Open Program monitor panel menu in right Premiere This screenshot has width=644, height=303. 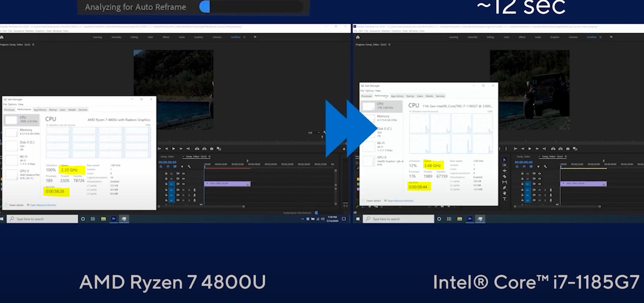(389, 45)
